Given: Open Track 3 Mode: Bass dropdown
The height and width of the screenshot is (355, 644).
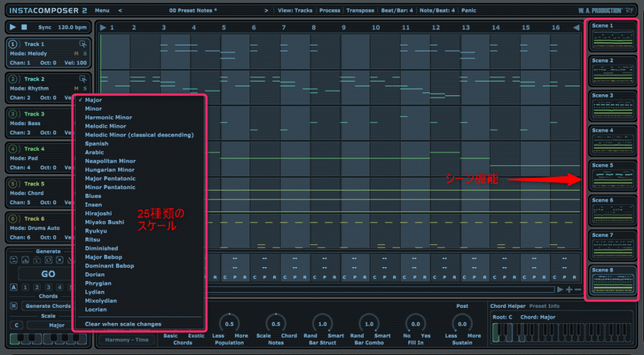Looking at the screenshot, I should (25, 123).
